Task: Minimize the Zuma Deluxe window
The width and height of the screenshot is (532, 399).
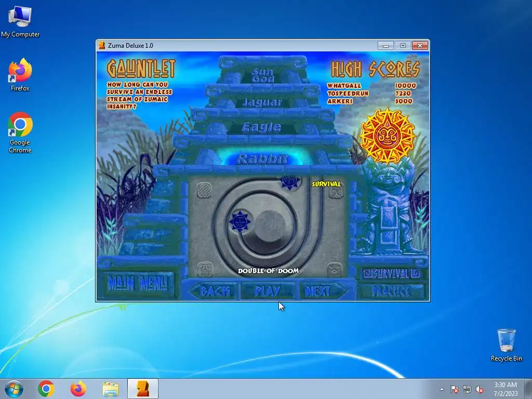Action: tap(386, 46)
